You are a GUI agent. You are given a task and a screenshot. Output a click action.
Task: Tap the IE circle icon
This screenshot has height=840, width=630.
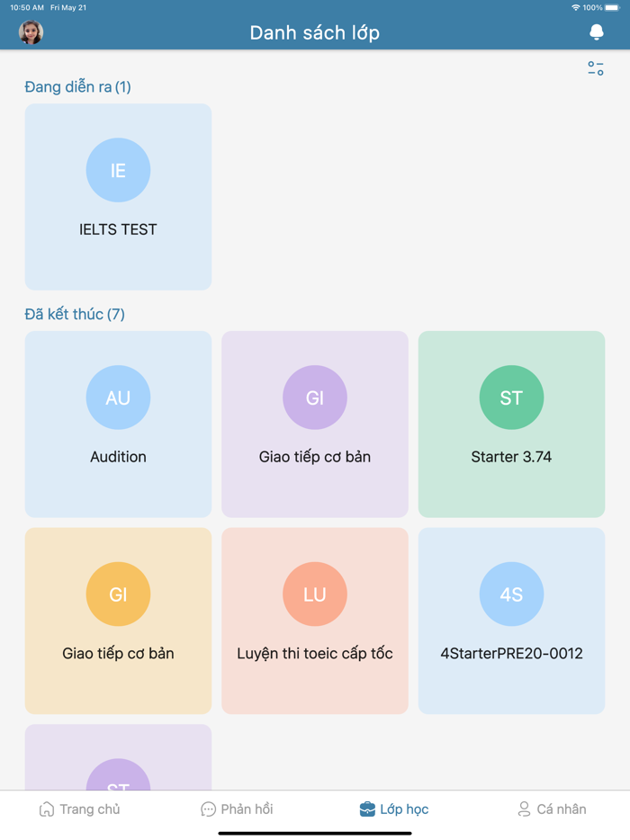coord(118,170)
